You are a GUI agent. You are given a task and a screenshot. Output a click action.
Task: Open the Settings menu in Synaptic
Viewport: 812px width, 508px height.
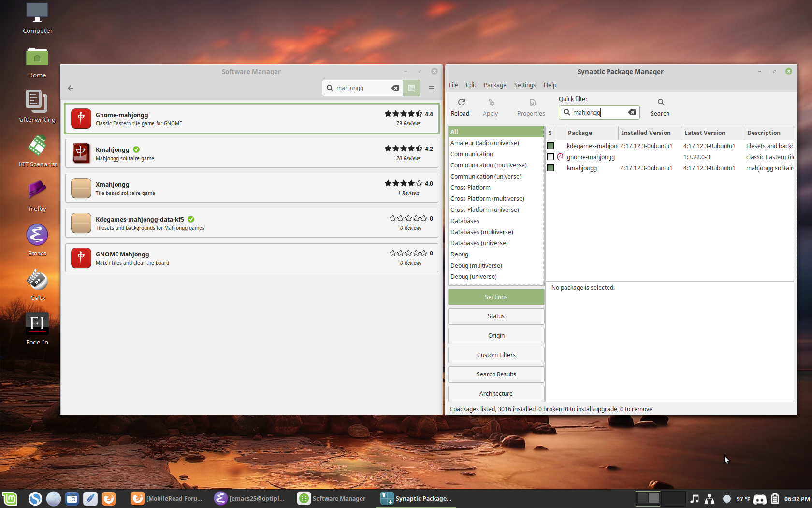525,85
